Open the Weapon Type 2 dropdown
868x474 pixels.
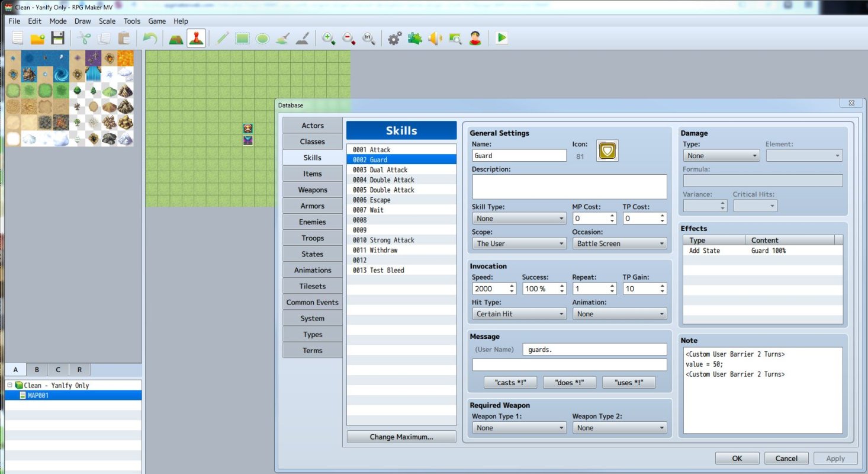(x=619, y=428)
